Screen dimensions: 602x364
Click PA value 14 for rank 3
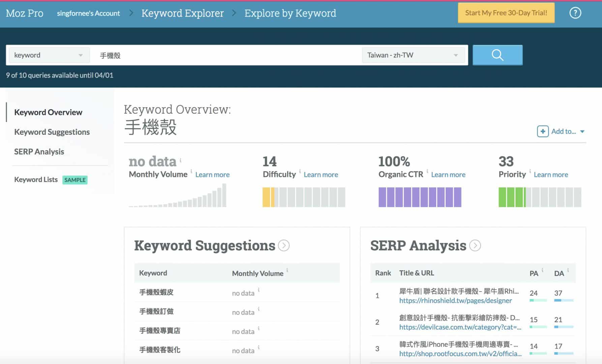pos(534,346)
